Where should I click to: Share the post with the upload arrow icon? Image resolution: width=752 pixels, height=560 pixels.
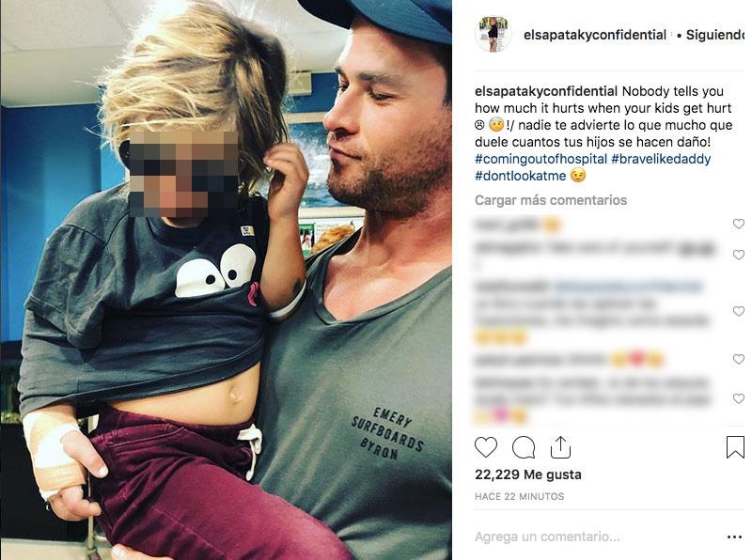(560, 447)
